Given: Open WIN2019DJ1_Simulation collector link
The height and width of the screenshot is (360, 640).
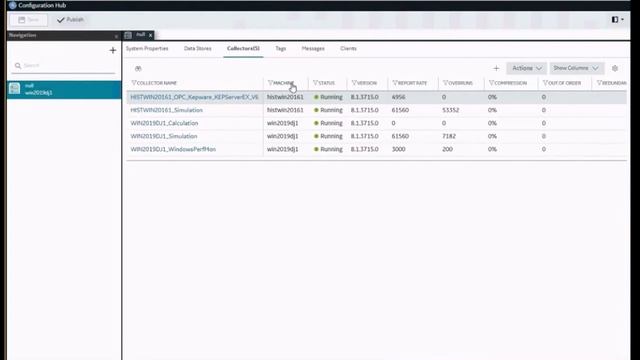Looking at the screenshot, I should tap(164, 136).
